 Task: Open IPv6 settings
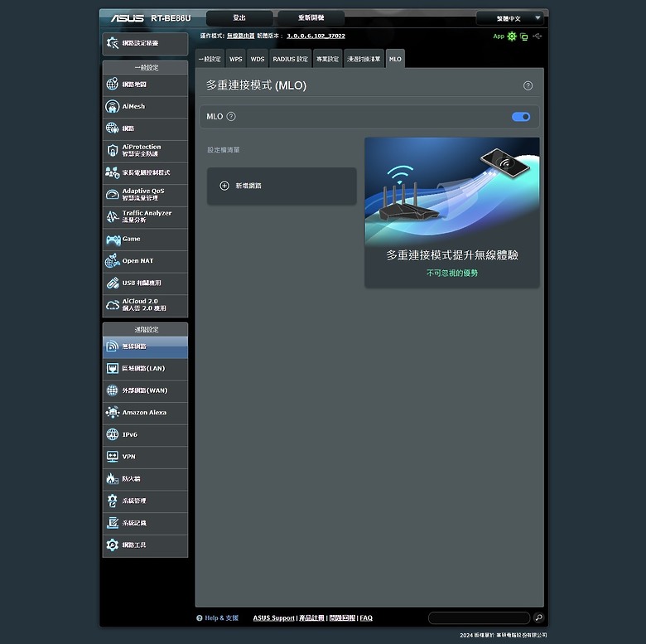[x=145, y=435]
